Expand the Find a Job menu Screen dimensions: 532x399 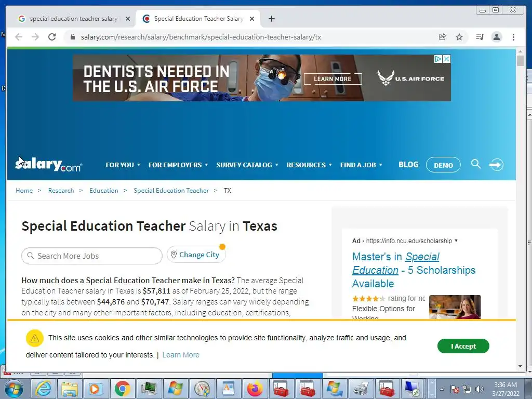click(x=362, y=165)
